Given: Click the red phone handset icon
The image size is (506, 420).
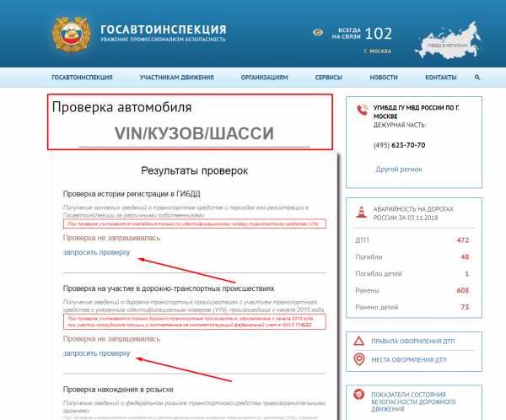Looking at the screenshot, I should 363,110.
